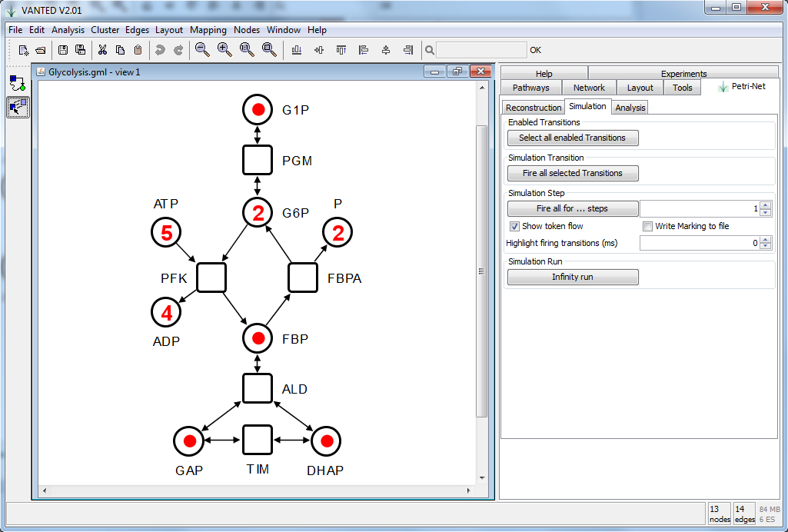Open the Cluster menu

tap(105, 30)
